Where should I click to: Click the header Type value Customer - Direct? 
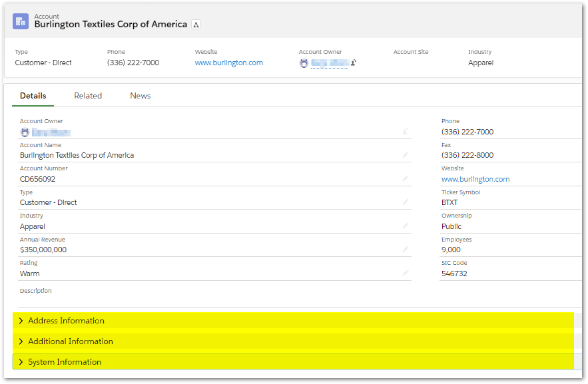pos(43,63)
